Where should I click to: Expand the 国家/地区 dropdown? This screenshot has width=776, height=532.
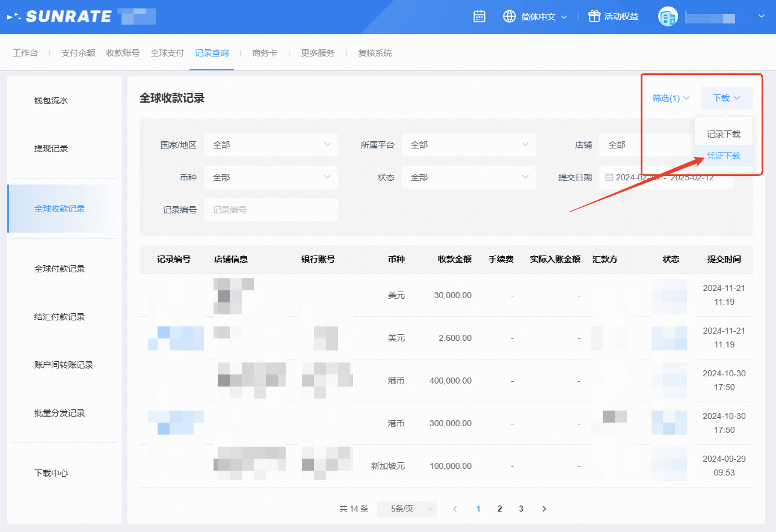(271, 145)
